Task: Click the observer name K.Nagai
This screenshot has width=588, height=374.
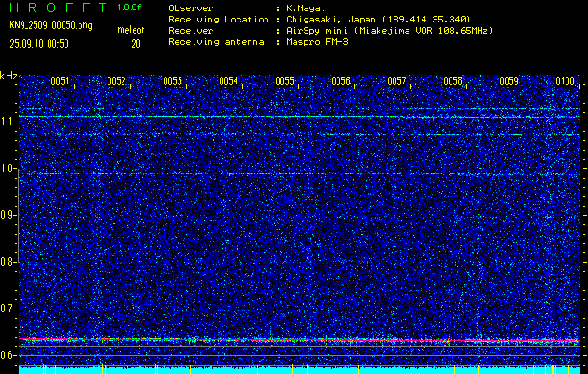Action: point(305,8)
